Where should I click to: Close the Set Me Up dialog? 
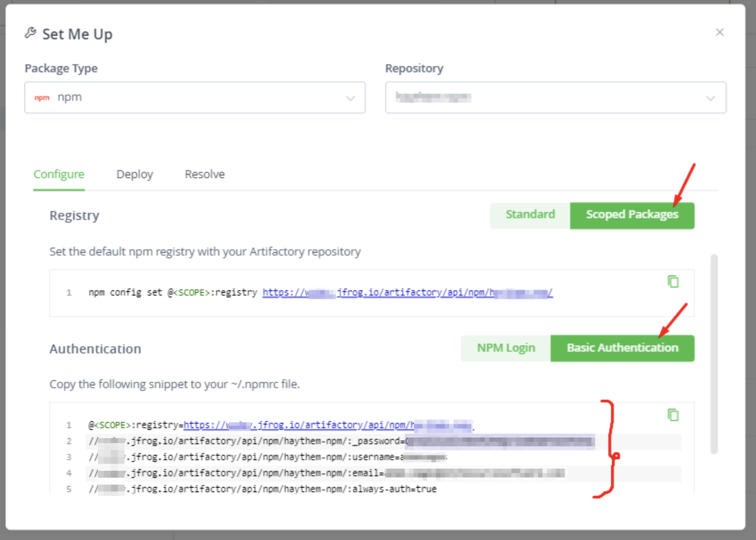coord(719,32)
